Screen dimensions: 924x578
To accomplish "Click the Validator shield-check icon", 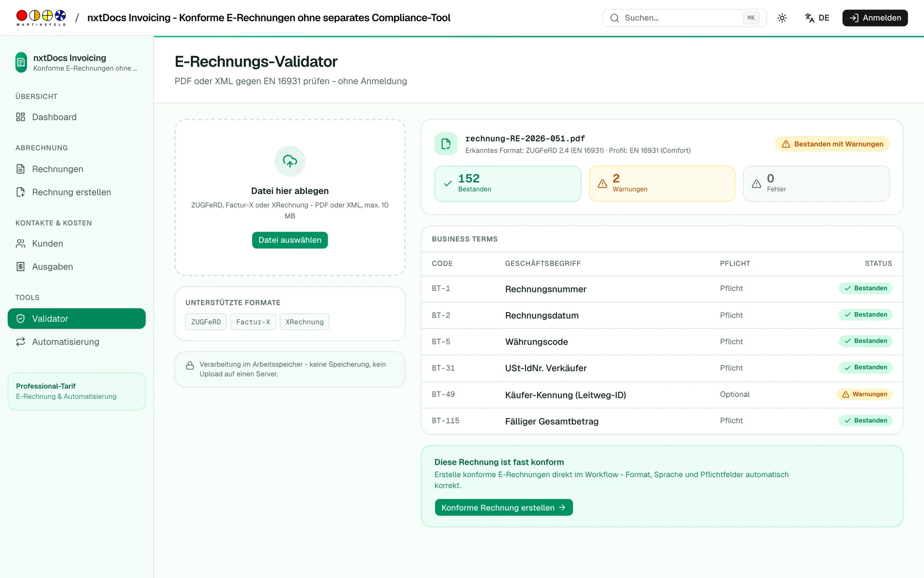I will pos(20,319).
